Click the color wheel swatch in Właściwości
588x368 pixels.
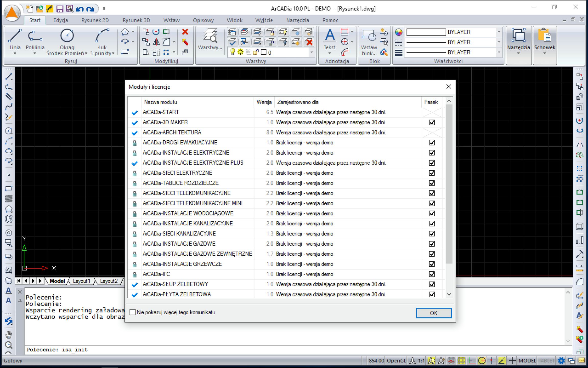(x=399, y=32)
